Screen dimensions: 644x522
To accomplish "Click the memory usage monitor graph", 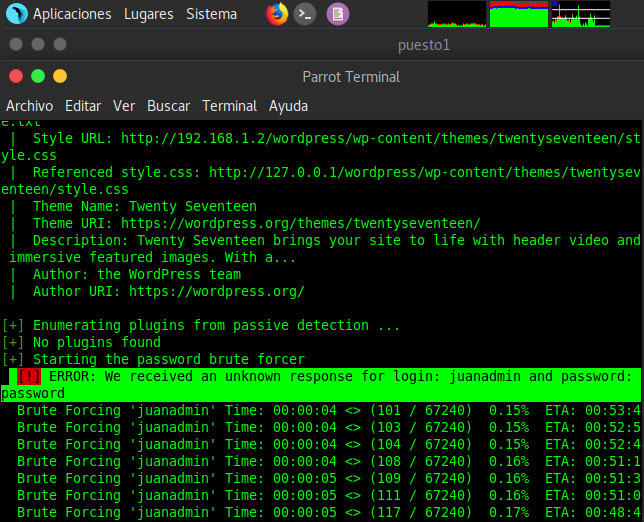I will pyautogui.click(x=519, y=14).
